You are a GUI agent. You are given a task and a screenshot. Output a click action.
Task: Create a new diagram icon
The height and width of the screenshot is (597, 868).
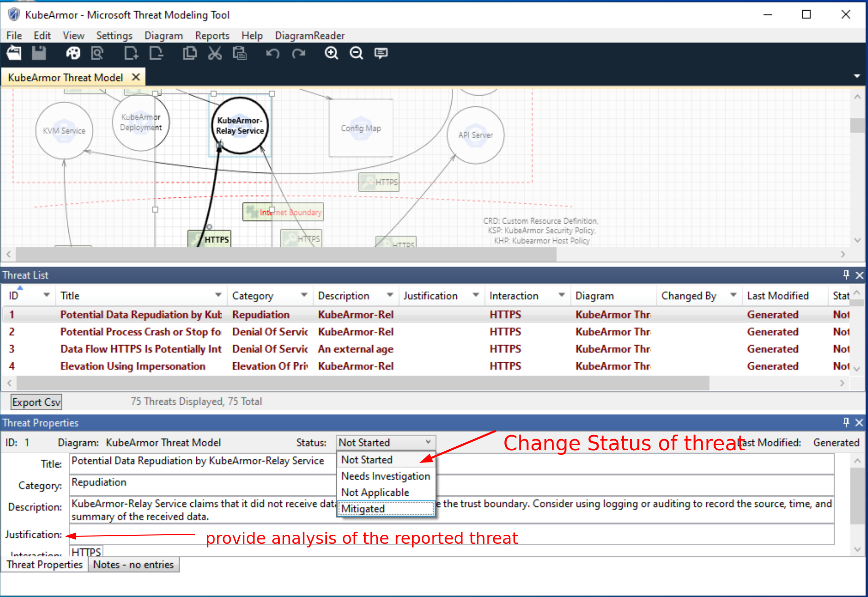point(131,53)
